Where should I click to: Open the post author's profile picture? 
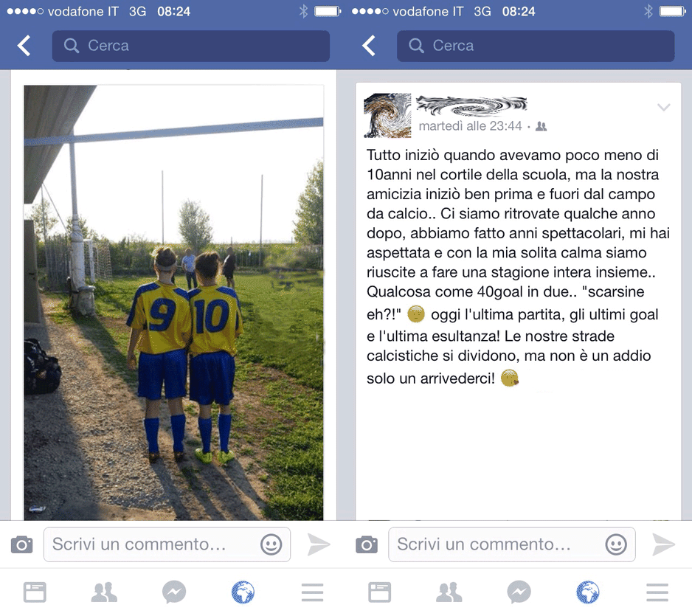[x=387, y=116]
